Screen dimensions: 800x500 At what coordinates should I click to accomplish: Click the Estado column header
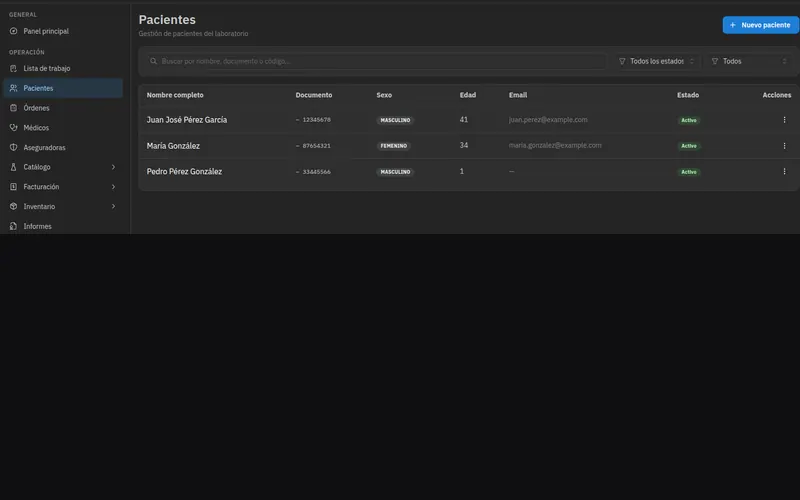pyautogui.click(x=688, y=95)
